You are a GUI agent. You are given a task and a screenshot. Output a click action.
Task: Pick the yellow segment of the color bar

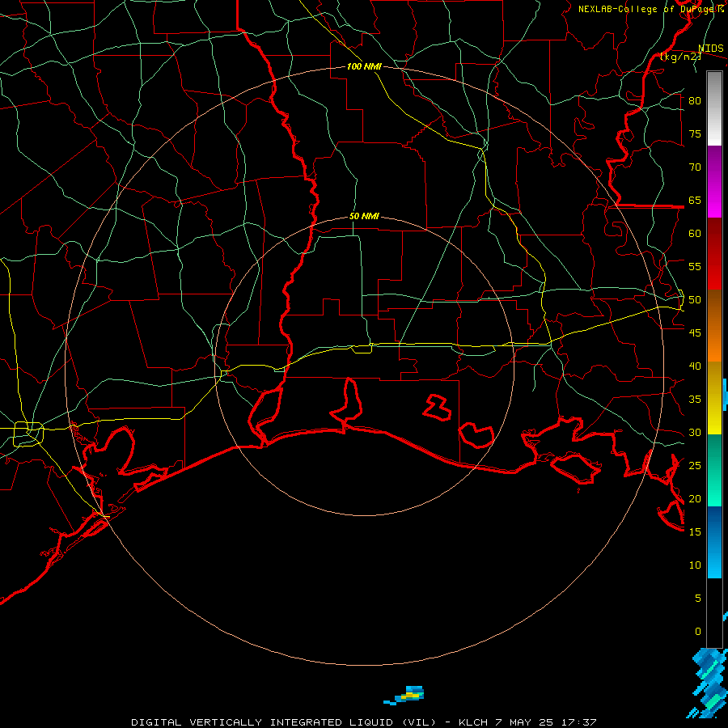pos(714,398)
